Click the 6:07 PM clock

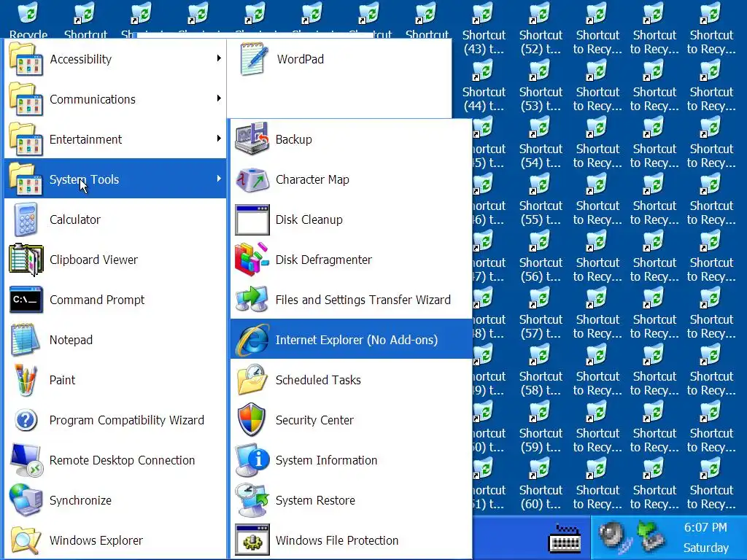point(705,527)
